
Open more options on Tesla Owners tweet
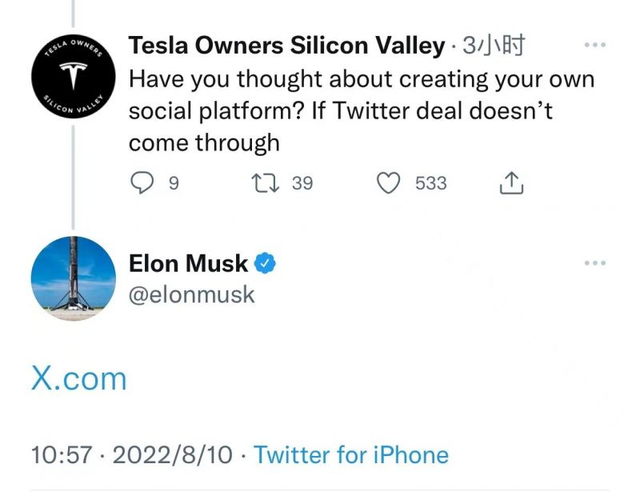coord(594,46)
